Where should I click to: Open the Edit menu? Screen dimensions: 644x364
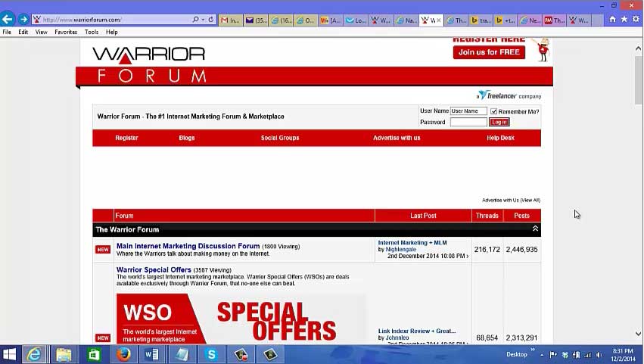pos(23,32)
